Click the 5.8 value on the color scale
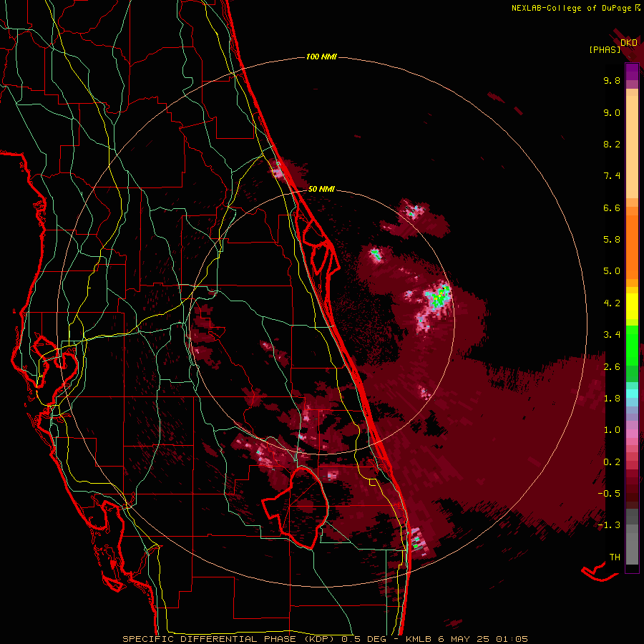This screenshot has width=644, height=644. 612,240
